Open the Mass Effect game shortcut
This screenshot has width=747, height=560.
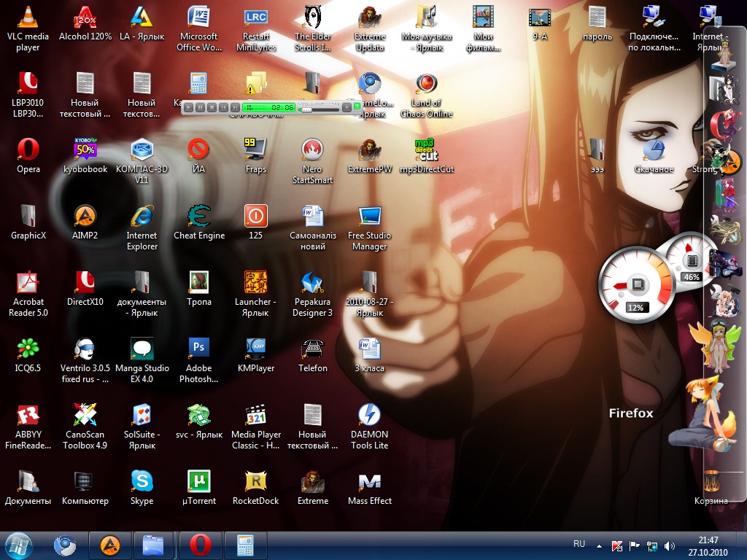point(369,481)
